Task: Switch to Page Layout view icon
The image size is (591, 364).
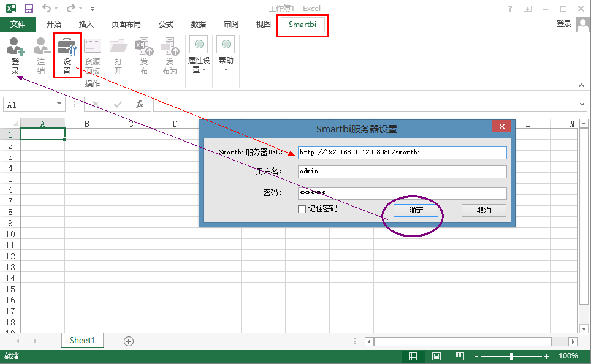Action: 437,356
